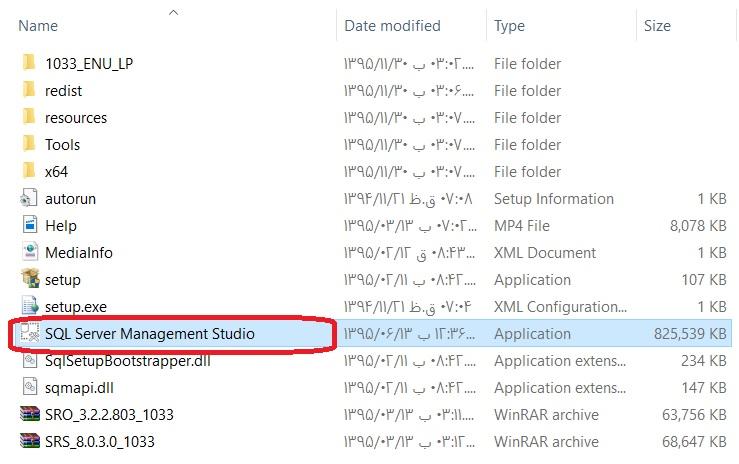Click the MediaInfo XML document icon

[29, 253]
